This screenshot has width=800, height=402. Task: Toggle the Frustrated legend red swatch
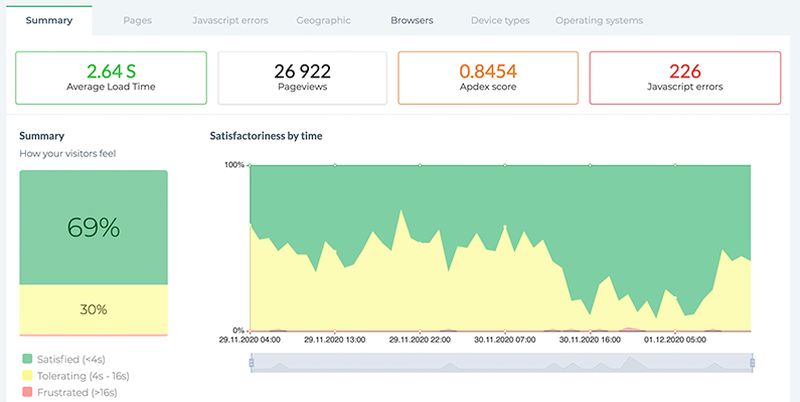tap(27, 392)
